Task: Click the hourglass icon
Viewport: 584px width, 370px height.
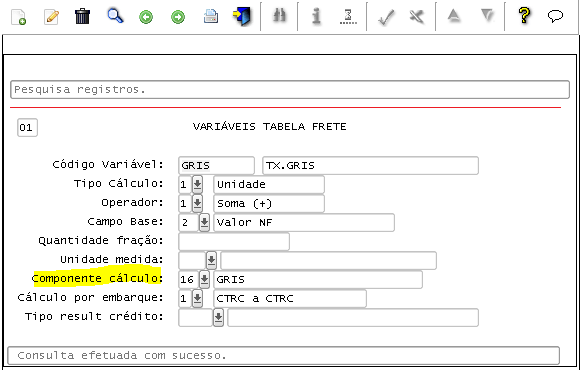Action: pos(348,17)
